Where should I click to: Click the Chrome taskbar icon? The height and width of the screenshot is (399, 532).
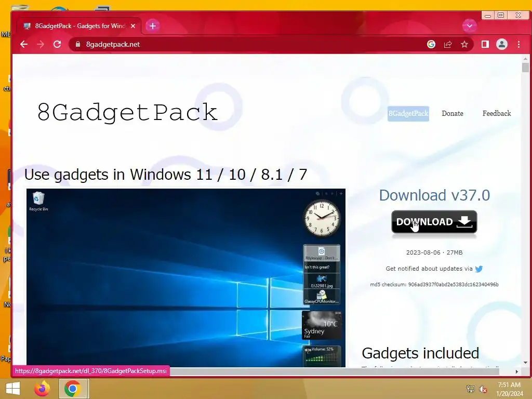point(73,389)
